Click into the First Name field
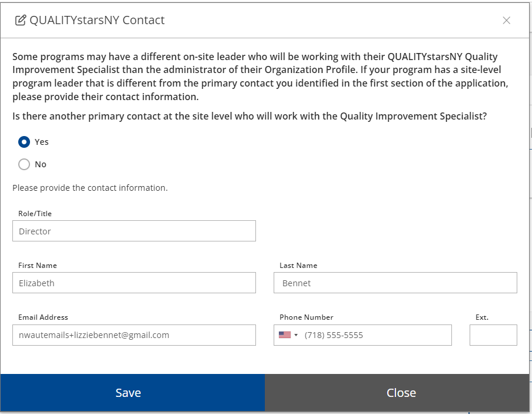 coord(134,283)
